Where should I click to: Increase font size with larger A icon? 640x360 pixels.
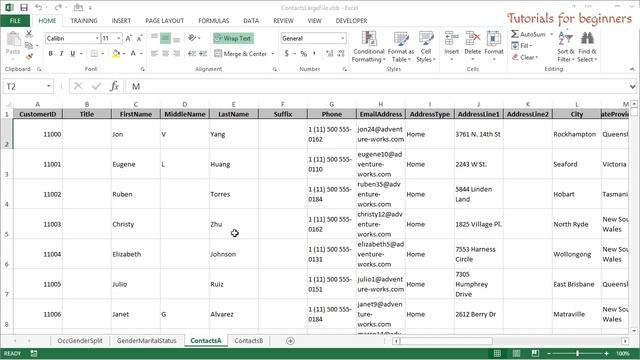pyautogui.click(x=128, y=38)
